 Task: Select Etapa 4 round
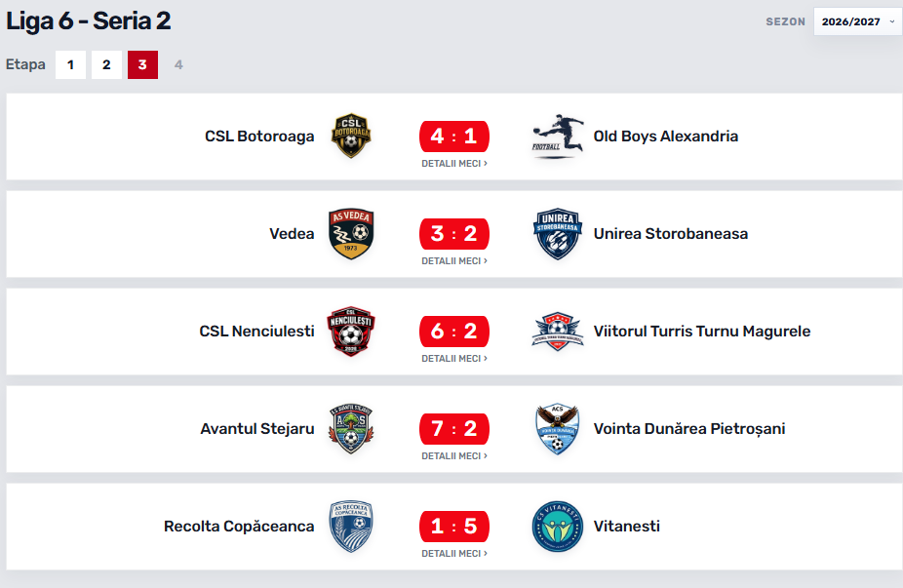coord(178,64)
